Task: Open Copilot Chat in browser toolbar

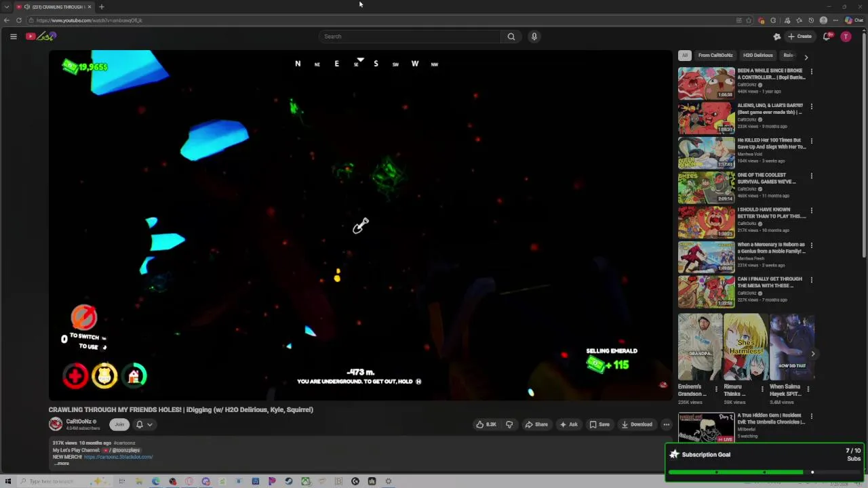Action: pyautogui.click(x=854, y=20)
